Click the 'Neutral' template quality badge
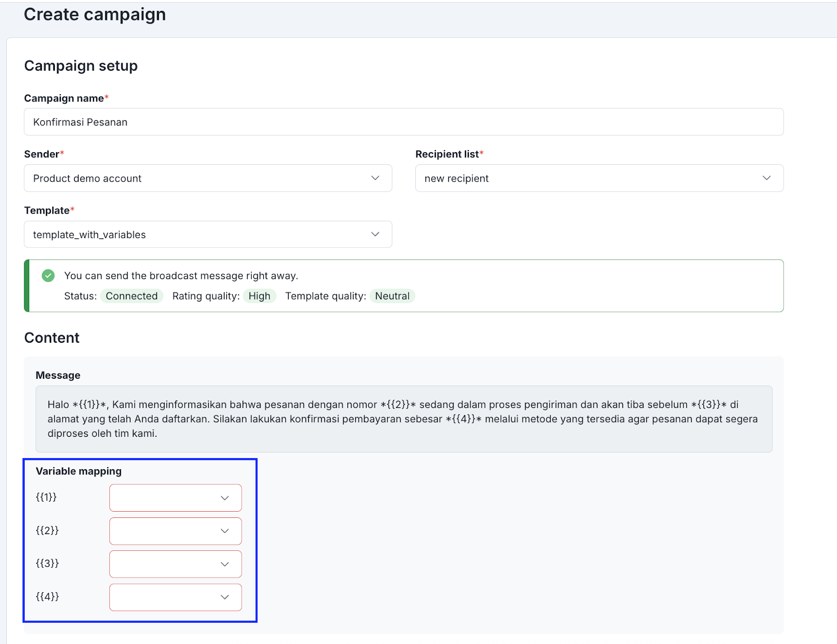The width and height of the screenshot is (837, 644). (392, 296)
